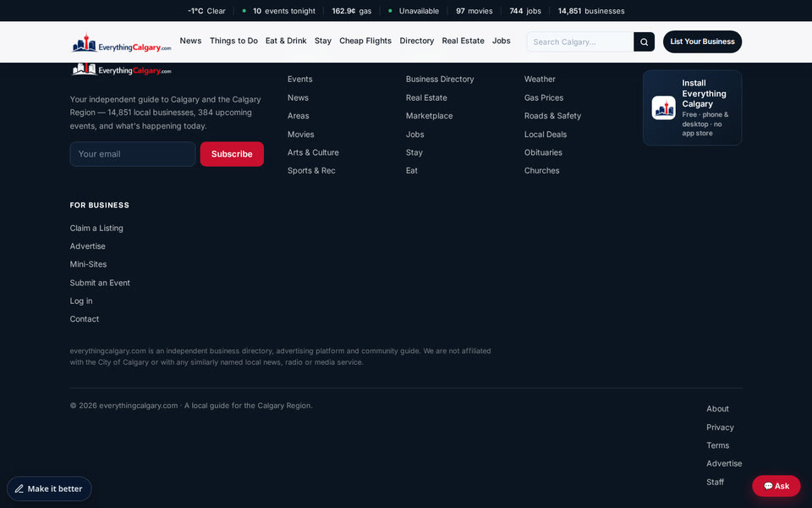
Task: Open Business Directory footer link
Action: (440, 80)
